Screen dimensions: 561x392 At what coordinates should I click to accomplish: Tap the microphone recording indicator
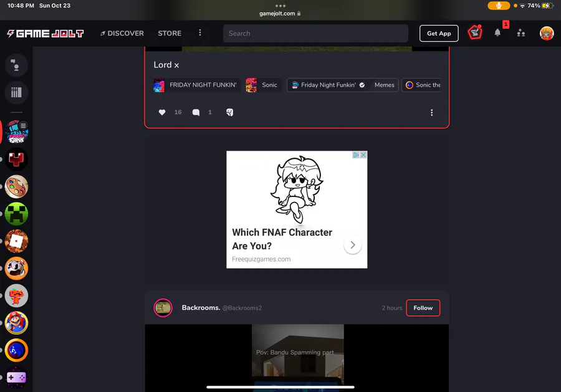pos(499,6)
